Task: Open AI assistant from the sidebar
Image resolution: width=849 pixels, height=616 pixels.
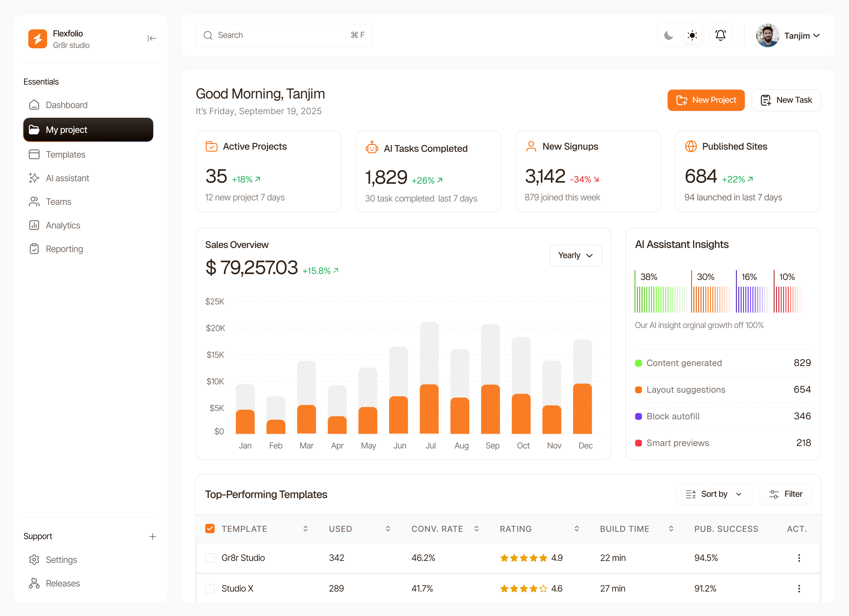Action: pyautogui.click(x=67, y=178)
